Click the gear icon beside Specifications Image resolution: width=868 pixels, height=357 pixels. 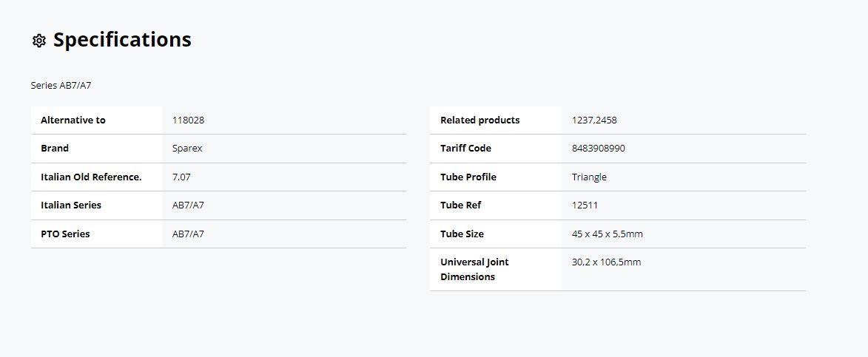(x=38, y=41)
